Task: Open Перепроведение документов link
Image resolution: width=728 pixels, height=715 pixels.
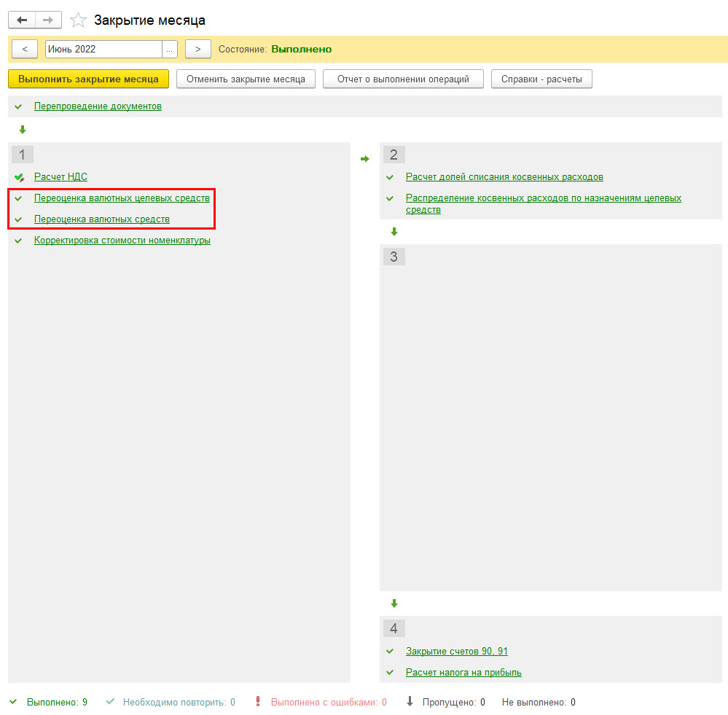Action: click(98, 106)
